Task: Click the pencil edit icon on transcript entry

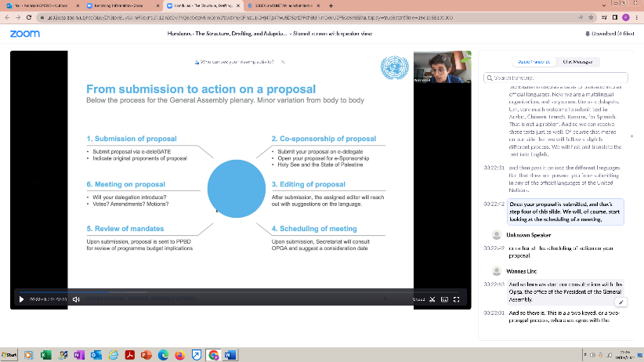Action: tap(620, 301)
